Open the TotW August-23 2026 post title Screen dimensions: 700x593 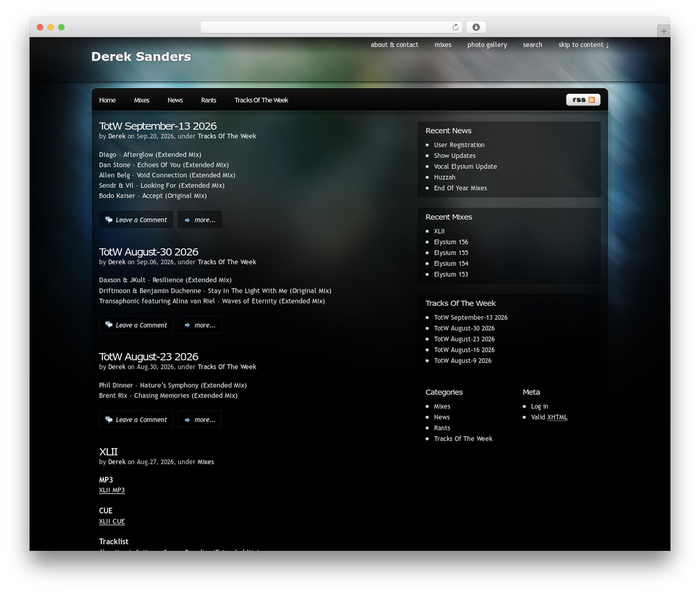pos(149,357)
